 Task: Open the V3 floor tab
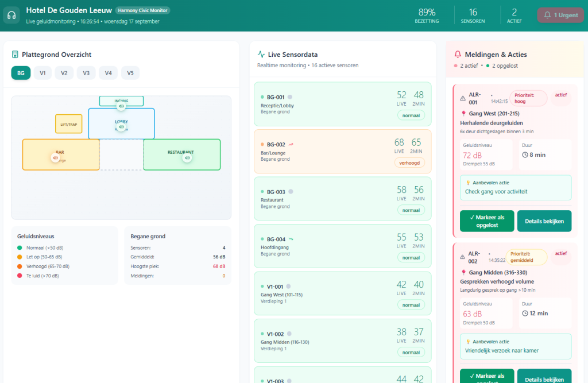pyautogui.click(x=86, y=73)
